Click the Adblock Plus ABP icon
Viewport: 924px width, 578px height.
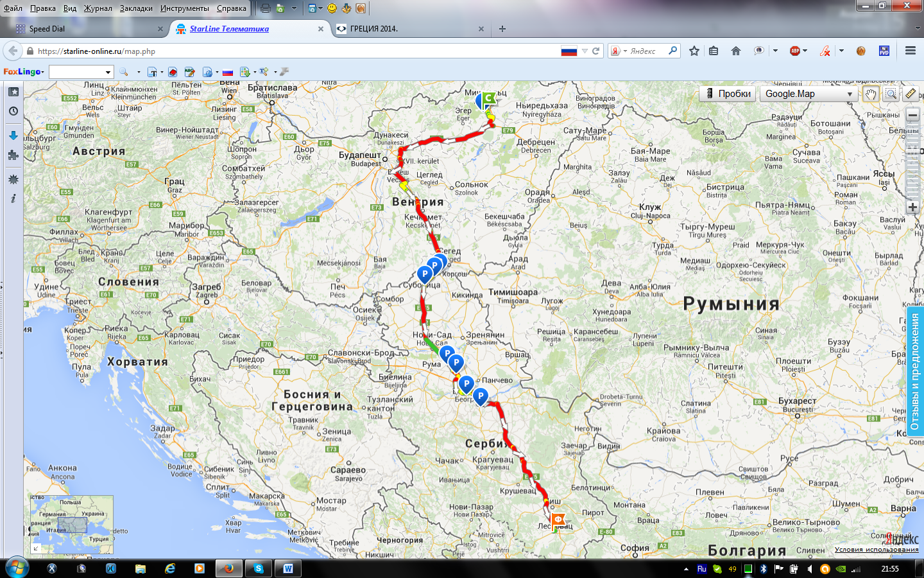(x=795, y=51)
